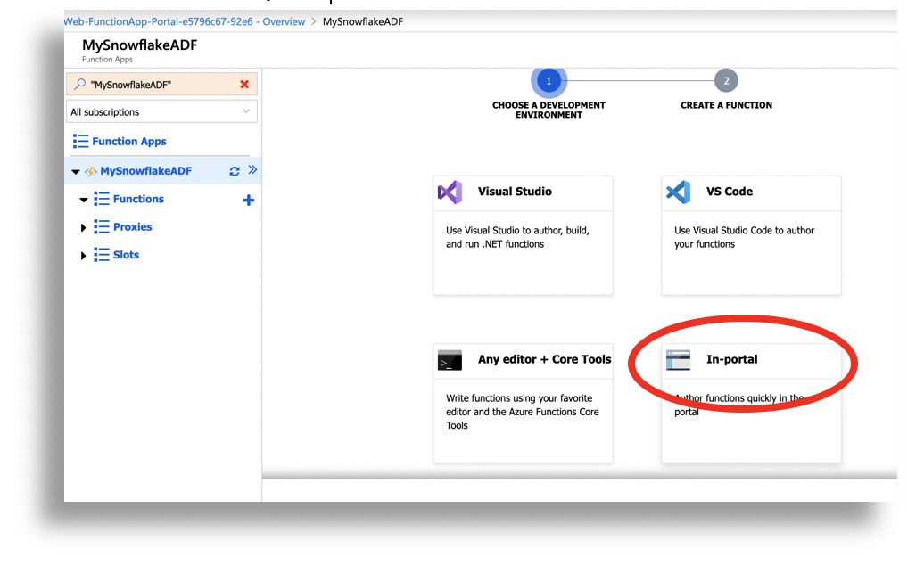
Task: Click the Functions list icon
Action: click(102, 199)
